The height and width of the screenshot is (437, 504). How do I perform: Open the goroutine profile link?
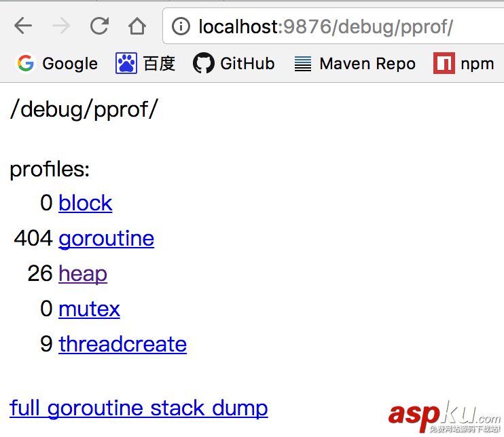click(x=106, y=238)
